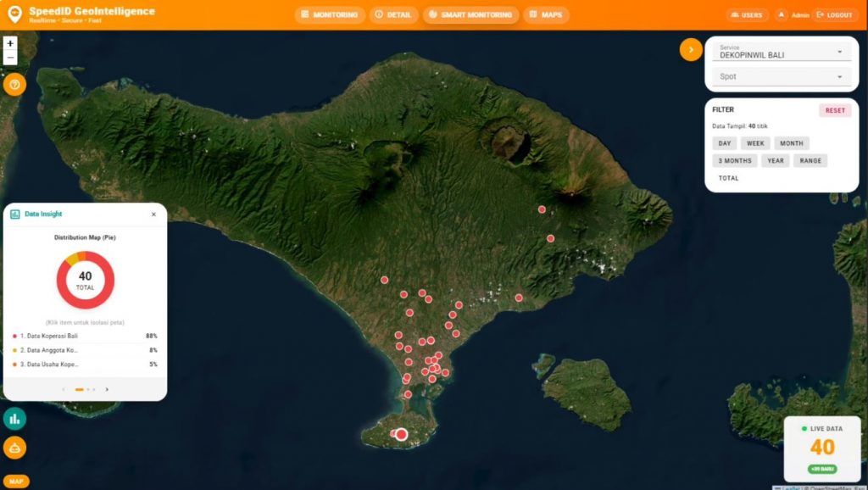This screenshot has height=490, width=868.
Task: Toggle the MAP view button
Action: pos(16,481)
